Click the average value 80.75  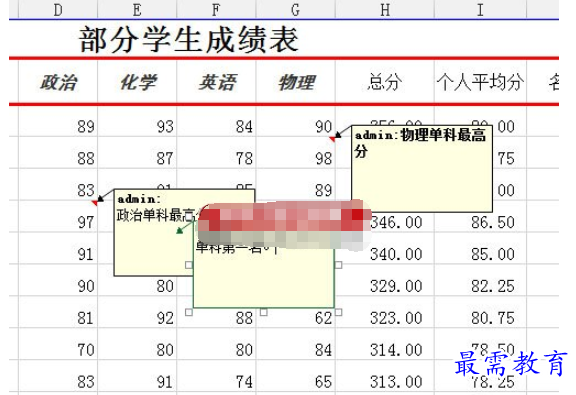[x=493, y=318]
